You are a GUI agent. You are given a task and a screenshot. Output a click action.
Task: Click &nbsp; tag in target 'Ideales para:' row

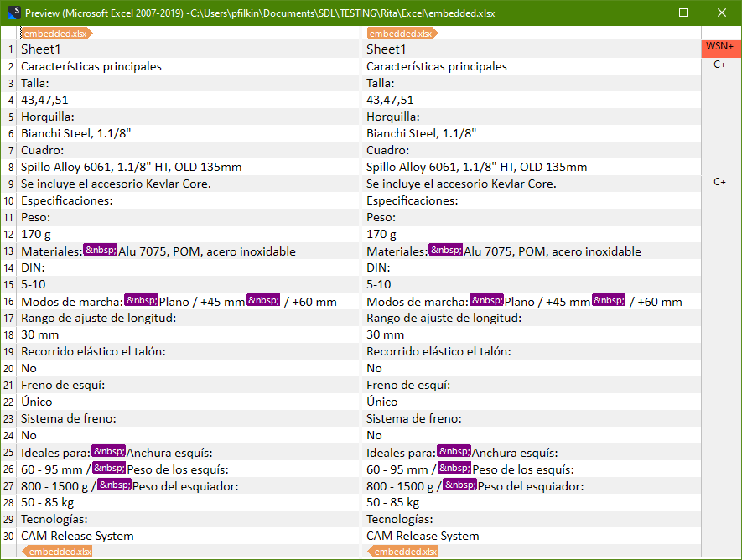pyautogui.click(x=454, y=451)
